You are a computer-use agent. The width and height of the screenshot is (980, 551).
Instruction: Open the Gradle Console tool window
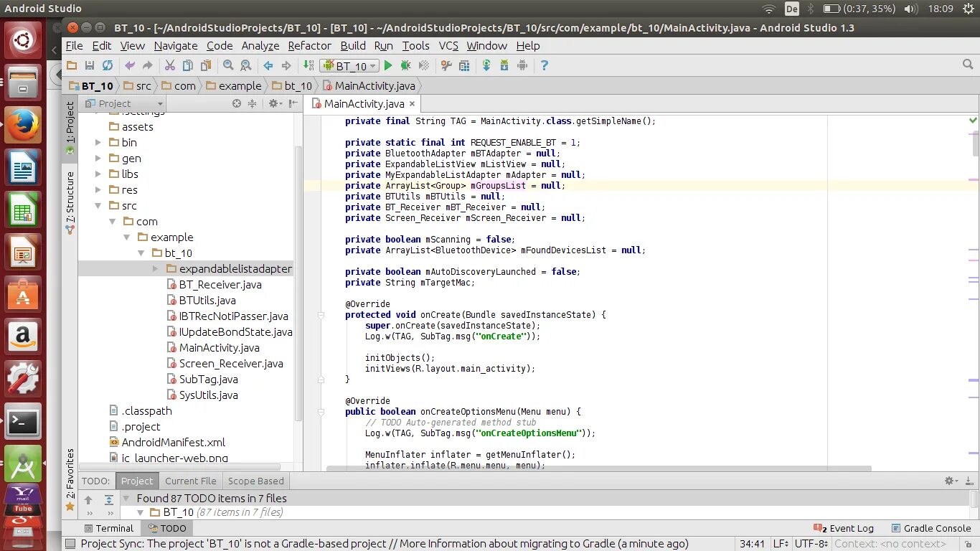coord(930,528)
